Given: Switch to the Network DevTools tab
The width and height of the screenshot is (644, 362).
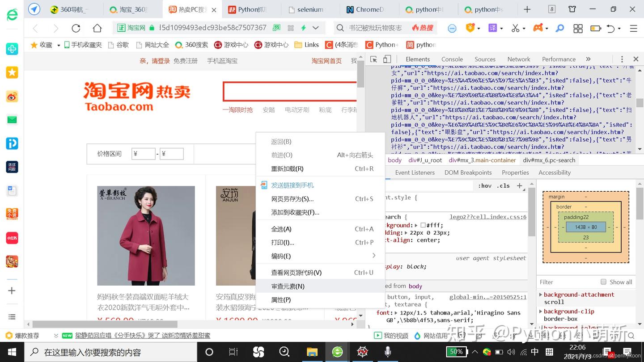Looking at the screenshot, I should tap(519, 59).
